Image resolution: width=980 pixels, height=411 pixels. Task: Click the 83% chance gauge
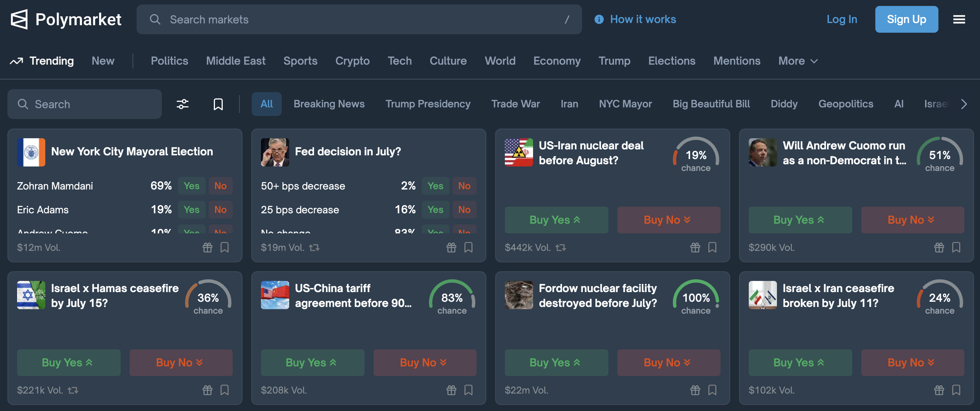click(452, 297)
